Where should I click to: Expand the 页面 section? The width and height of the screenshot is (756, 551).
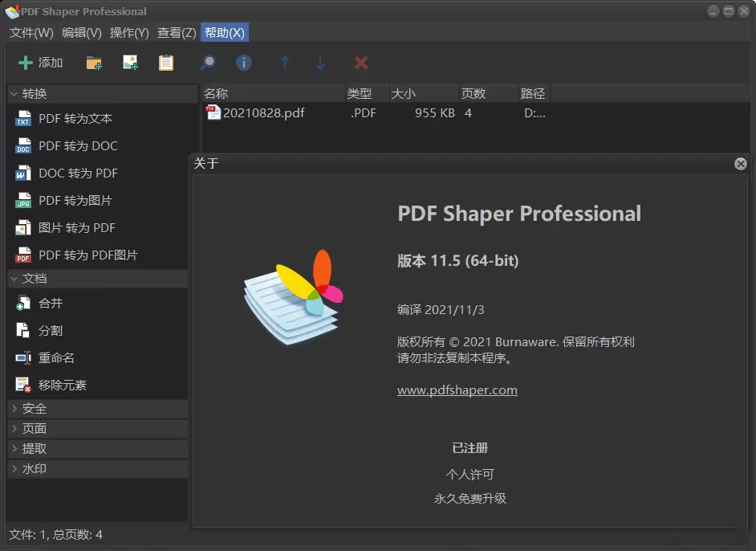pyautogui.click(x=98, y=428)
